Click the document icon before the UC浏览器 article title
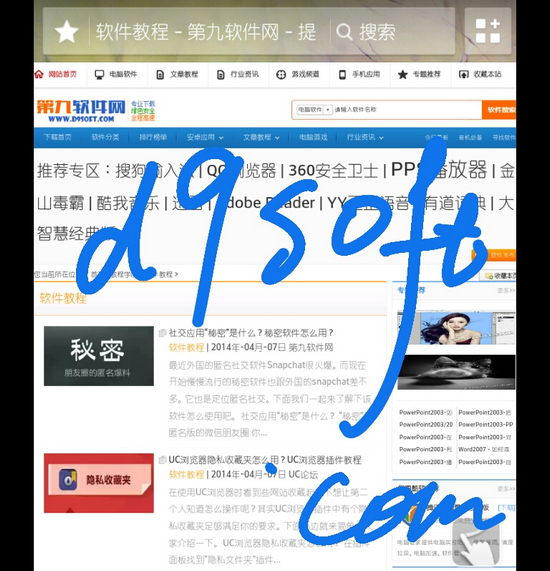This screenshot has height=571, width=550. (x=162, y=460)
